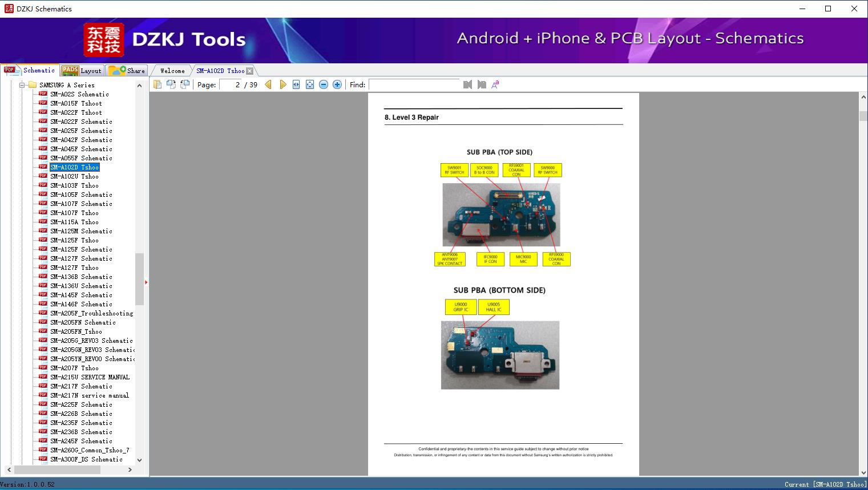Viewport: 868px width, 490px height.
Task: Open SM-A226B Schematic in the tree
Action: tap(81, 414)
